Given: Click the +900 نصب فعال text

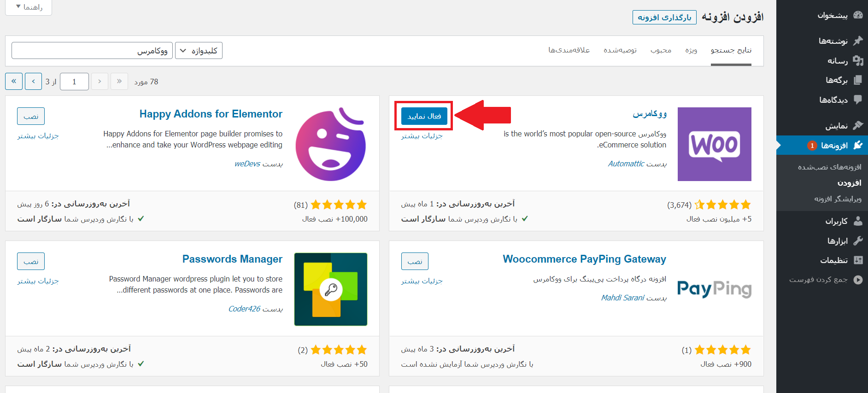Looking at the screenshot, I should (x=726, y=364).
